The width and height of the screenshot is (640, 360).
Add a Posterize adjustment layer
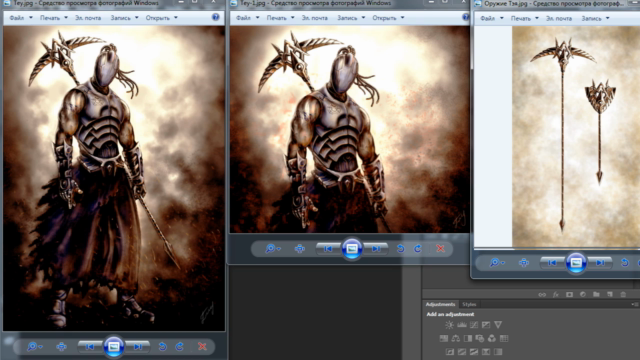462,351
